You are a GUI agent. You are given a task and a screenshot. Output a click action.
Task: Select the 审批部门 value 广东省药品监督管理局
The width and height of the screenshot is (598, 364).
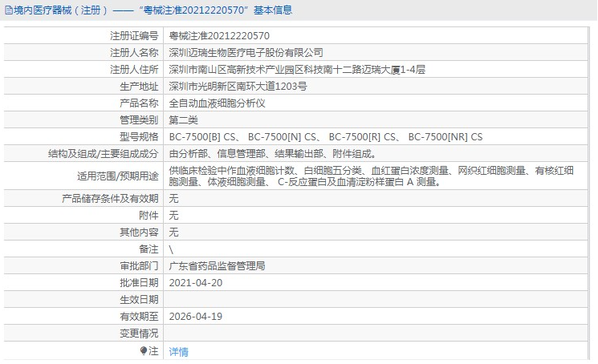tap(217, 265)
